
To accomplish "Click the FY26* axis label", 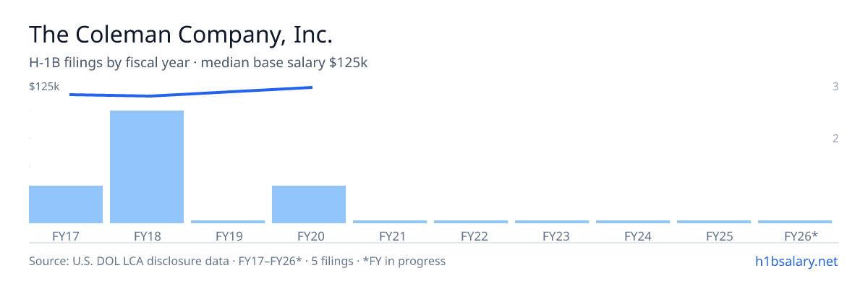I will pyautogui.click(x=801, y=236).
